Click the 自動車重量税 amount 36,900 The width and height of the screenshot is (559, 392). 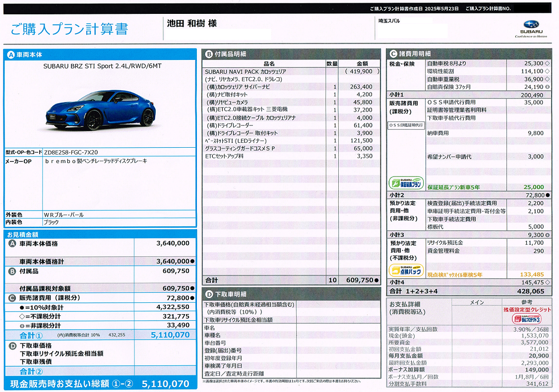534,79
